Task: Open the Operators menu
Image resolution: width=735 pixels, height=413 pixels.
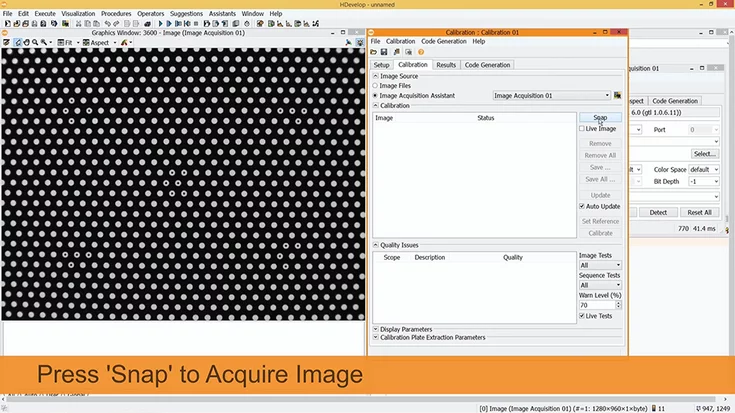Action: tap(151, 14)
